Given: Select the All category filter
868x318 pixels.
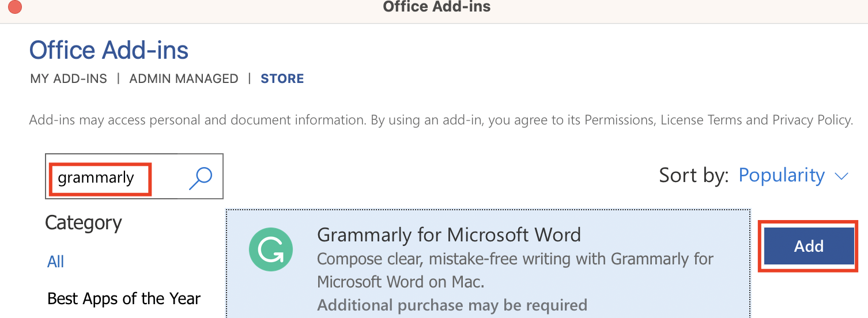Looking at the screenshot, I should click(x=55, y=262).
